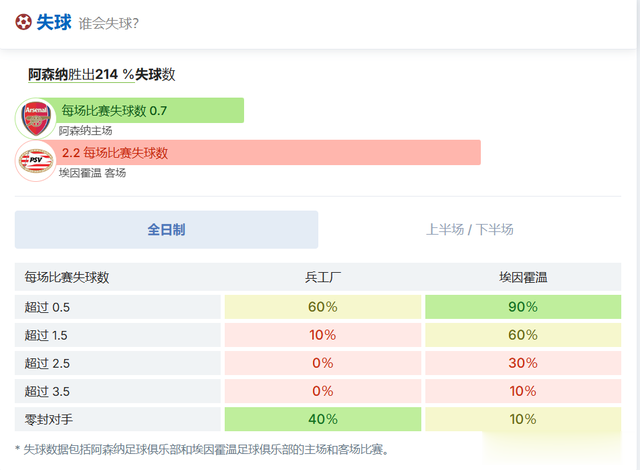
Task: Click the 超过 3.5 row label
Action: click(47, 391)
